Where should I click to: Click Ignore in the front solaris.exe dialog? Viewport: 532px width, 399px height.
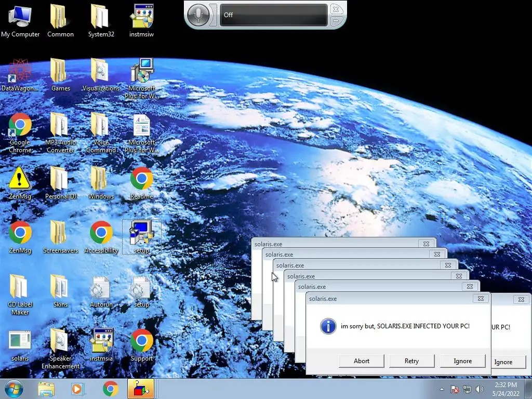(x=462, y=361)
